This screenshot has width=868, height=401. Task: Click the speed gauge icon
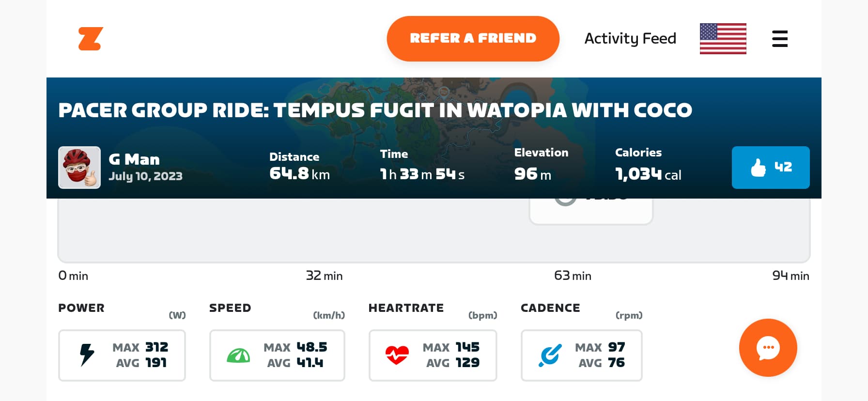[238, 356]
